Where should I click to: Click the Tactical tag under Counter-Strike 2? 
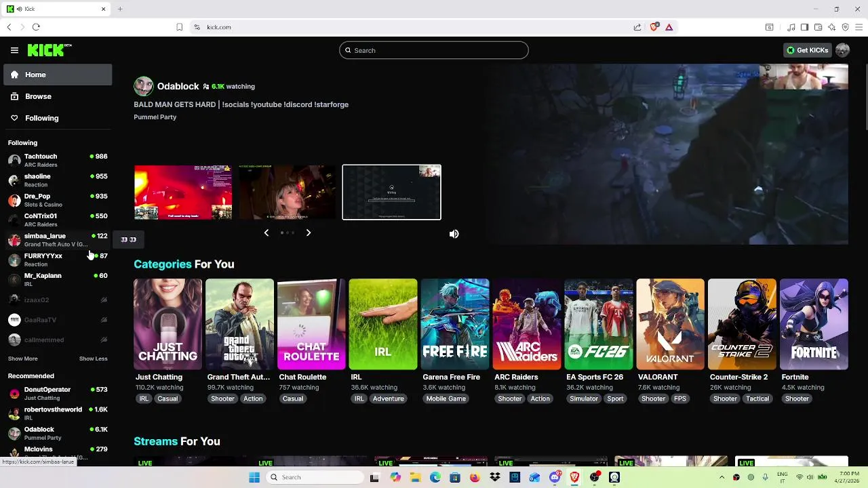757,399
